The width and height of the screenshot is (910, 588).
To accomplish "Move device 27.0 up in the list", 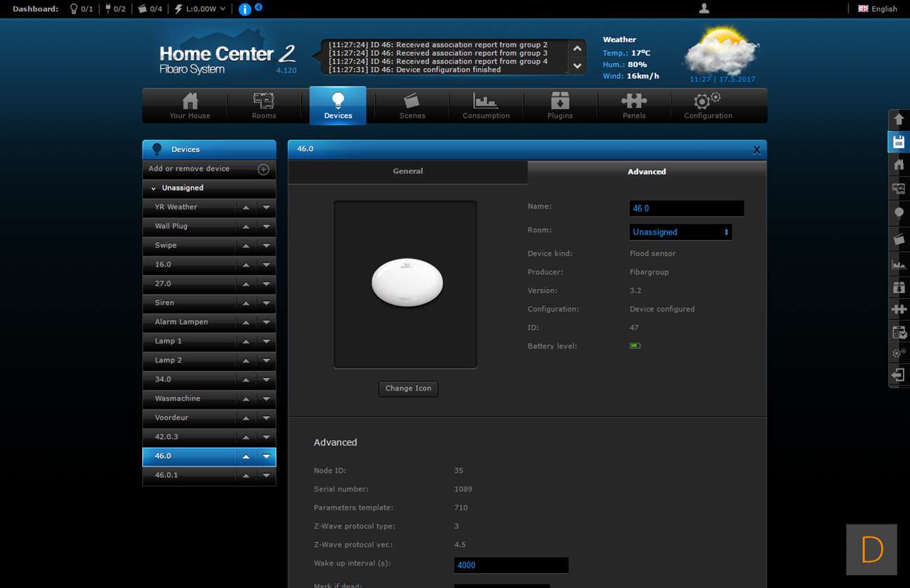I will 246,283.
